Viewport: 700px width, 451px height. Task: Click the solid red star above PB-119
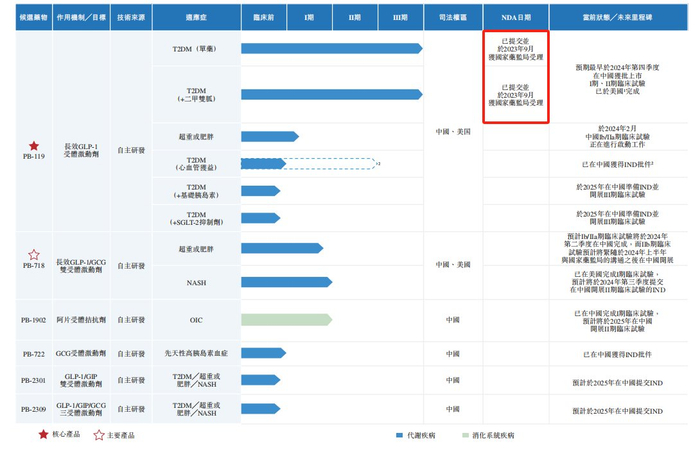pos(34,146)
